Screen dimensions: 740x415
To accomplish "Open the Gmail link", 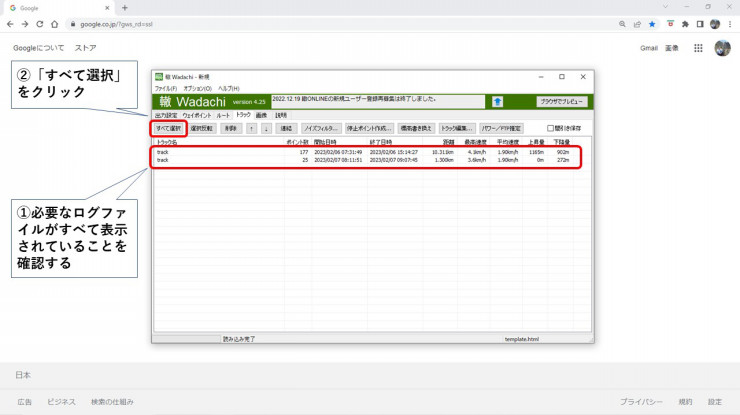I will click(649, 48).
